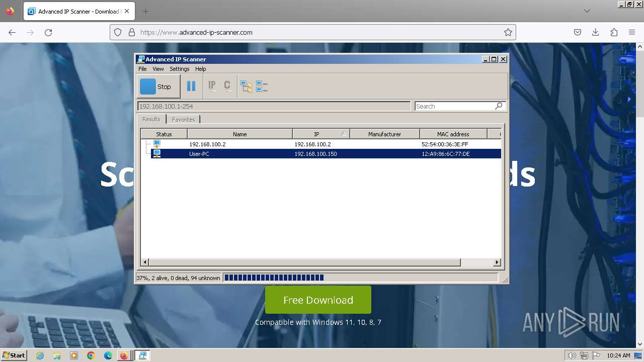Click the site padlock icon
644x362 pixels.
132,32
